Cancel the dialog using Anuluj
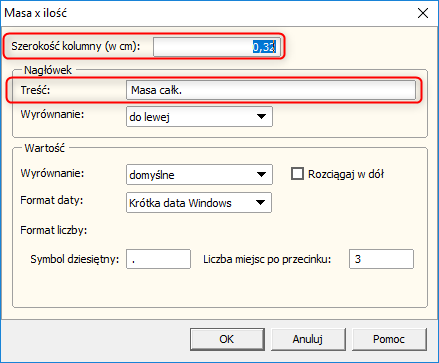Screen dimensions: 439x363 [308, 339]
